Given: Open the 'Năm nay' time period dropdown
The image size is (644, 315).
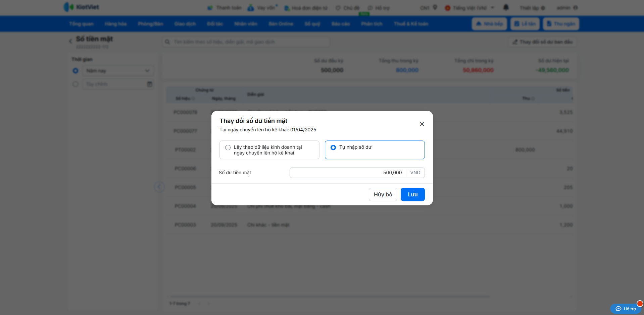Looking at the screenshot, I should pos(118,71).
